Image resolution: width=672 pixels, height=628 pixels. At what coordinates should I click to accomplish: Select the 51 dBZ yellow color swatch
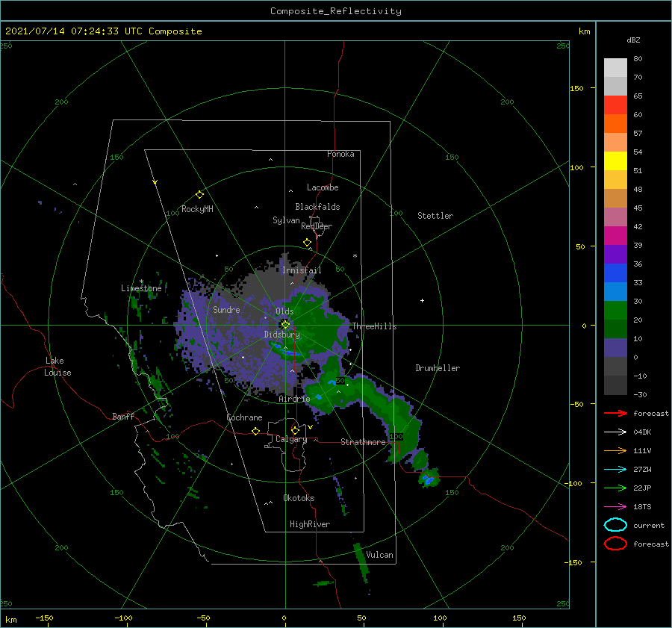615,161
